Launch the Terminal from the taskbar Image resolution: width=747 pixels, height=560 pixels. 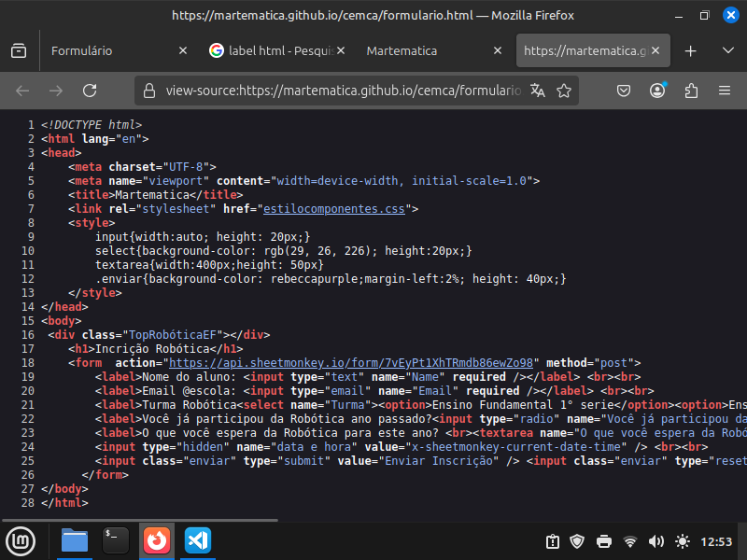pyautogui.click(x=116, y=541)
